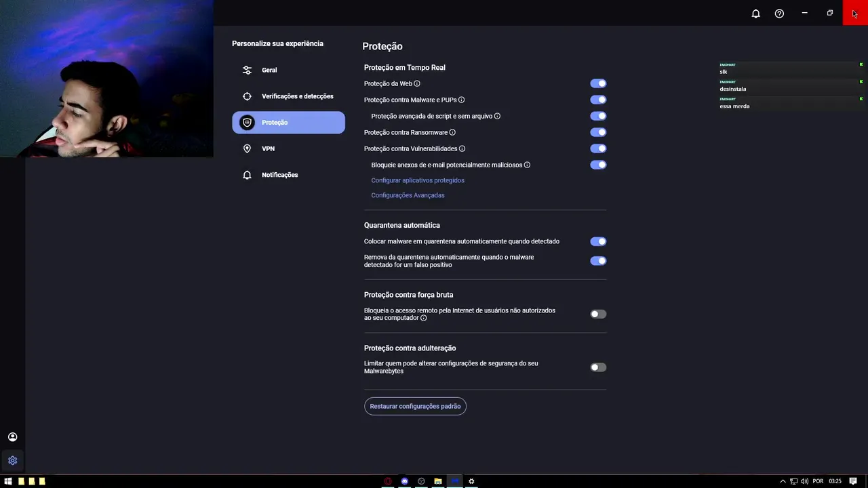Enable Proteção contra força bruta switch
The width and height of the screenshot is (868, 488).
click(598, 314)
